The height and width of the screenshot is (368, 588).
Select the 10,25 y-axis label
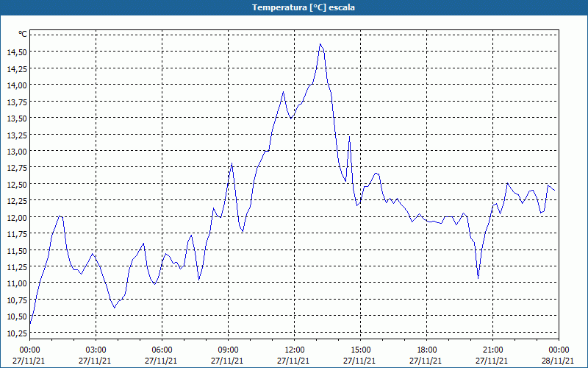[x=17, y=333]
